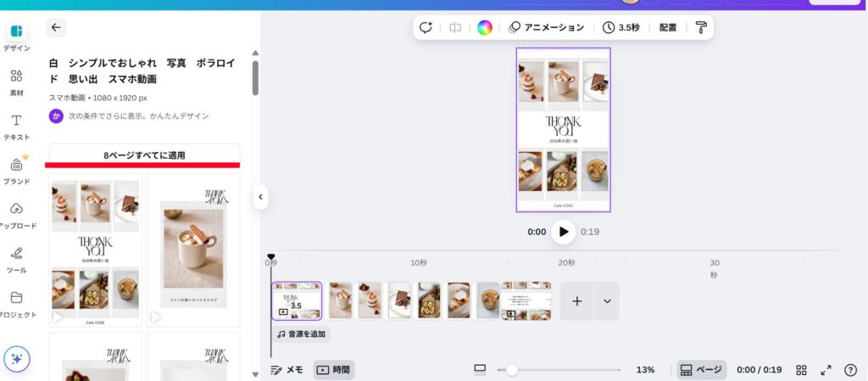Click Add audio (音源を追加) button
This screenshot has width=868, height=381.
[x=301, y=334]
